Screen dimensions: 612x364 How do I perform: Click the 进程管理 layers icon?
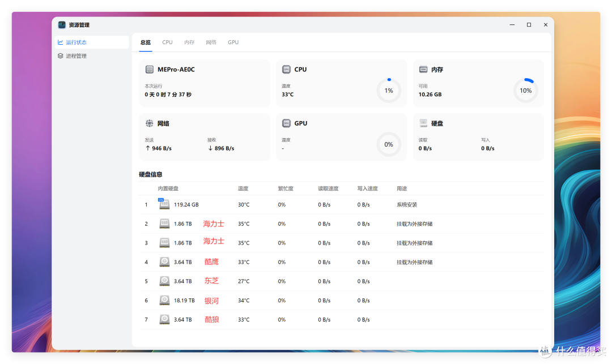[61, 55]
